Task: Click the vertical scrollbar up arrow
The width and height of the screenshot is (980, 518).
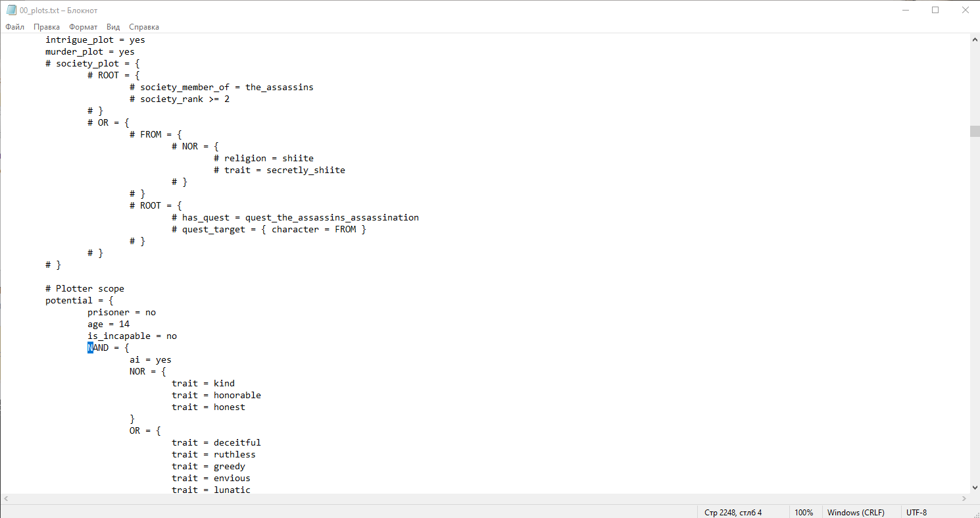Action: (975, 39)
